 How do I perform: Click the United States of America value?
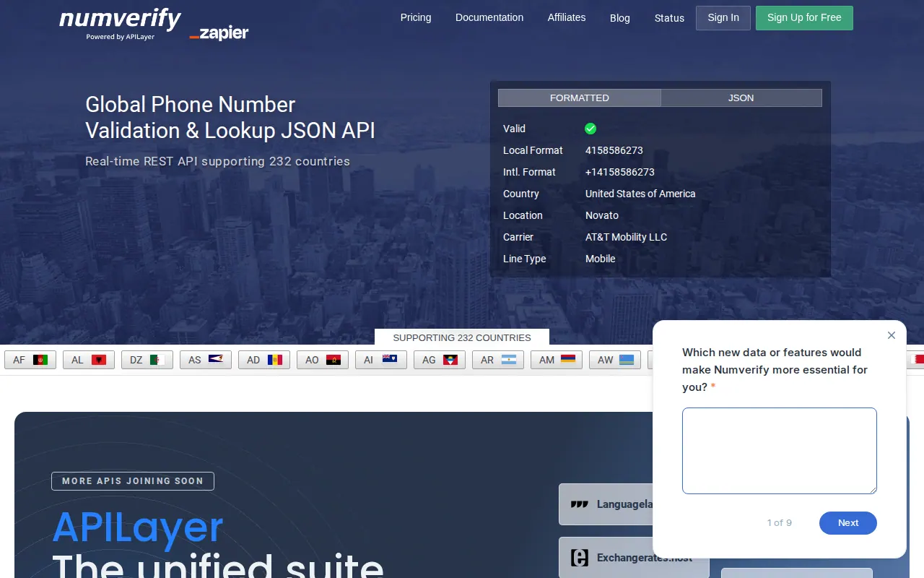[640, 194]
